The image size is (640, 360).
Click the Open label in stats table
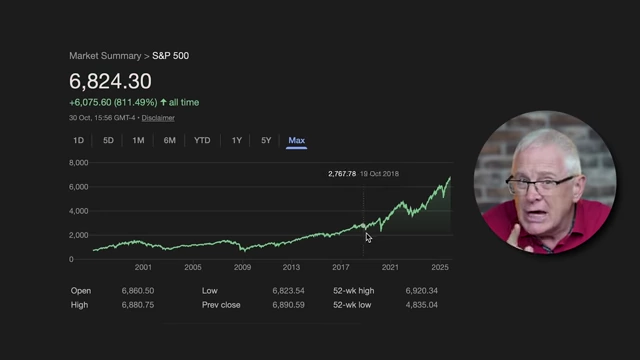coord(81,291)
